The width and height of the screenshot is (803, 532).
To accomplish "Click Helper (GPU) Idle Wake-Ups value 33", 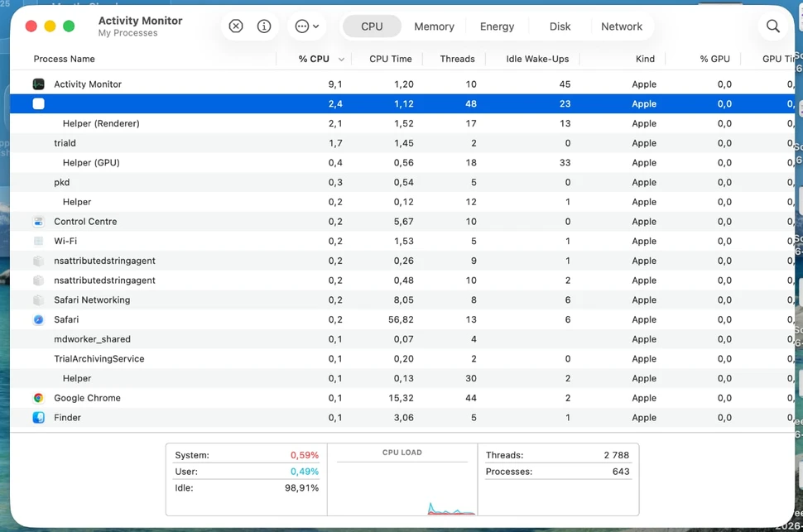I will 565,163.
